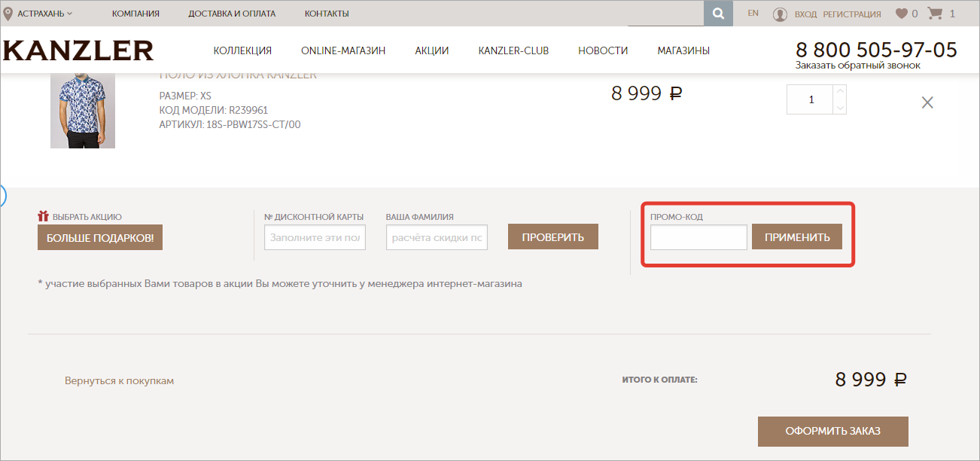Click the polo shirt product thumbnail

(x=83, y=111)
